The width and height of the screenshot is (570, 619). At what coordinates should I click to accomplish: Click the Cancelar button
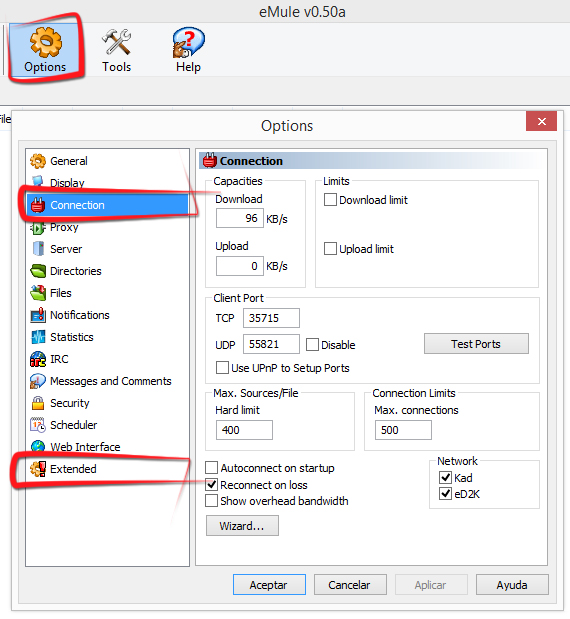pyautogui.click(x=350, y=585)
